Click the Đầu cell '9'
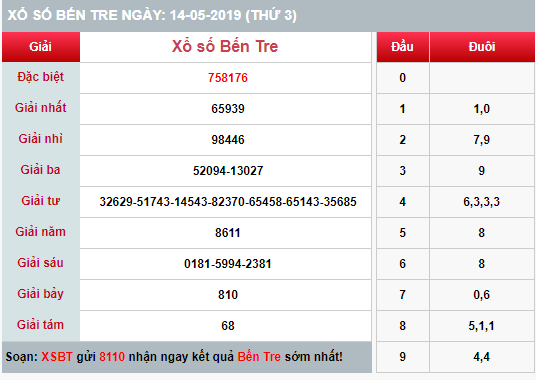This screenshot has width=536, height=380. point(403,357)
